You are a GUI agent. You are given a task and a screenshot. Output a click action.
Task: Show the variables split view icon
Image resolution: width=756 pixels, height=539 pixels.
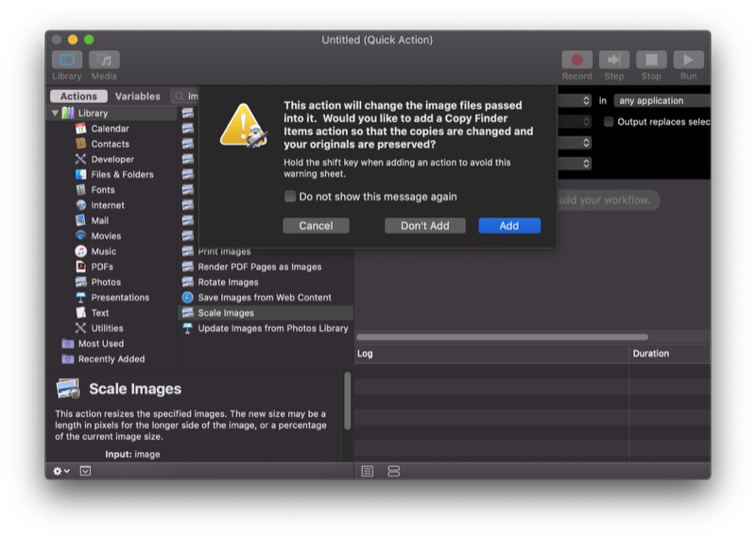393,471
